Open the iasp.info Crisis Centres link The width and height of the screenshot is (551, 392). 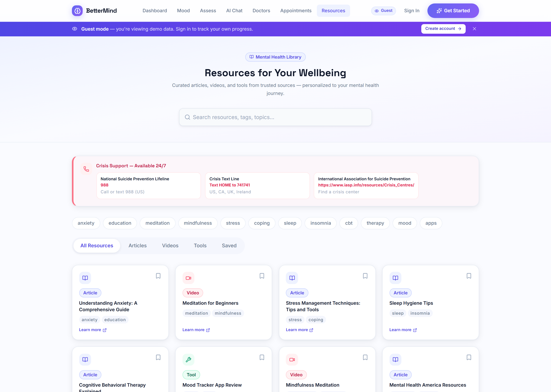[366, 185]
